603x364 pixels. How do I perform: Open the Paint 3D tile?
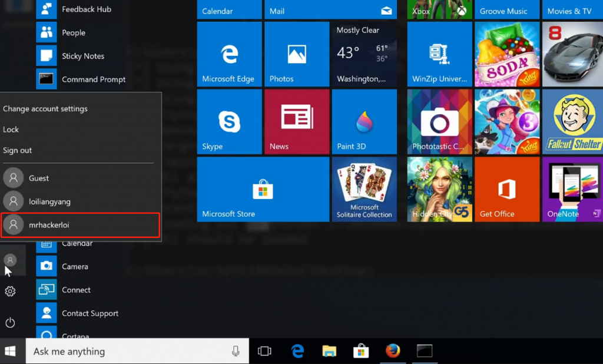[x=364, y=122]
